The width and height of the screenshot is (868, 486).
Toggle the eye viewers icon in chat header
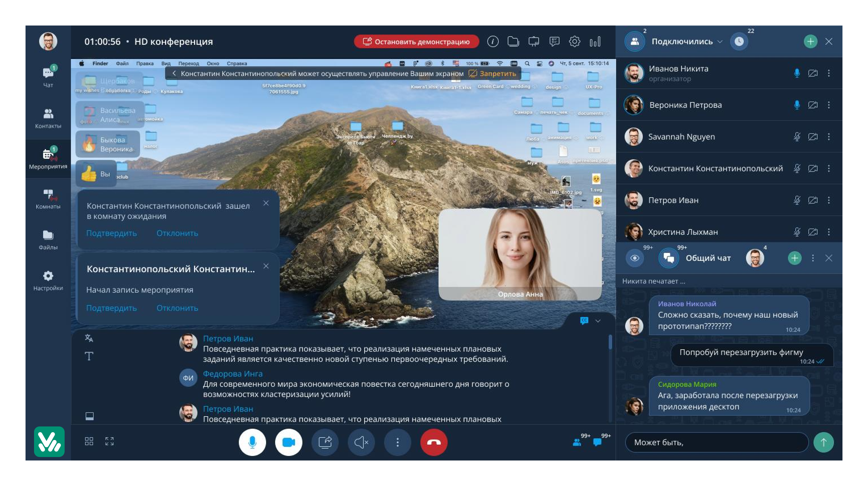[635, 258]
